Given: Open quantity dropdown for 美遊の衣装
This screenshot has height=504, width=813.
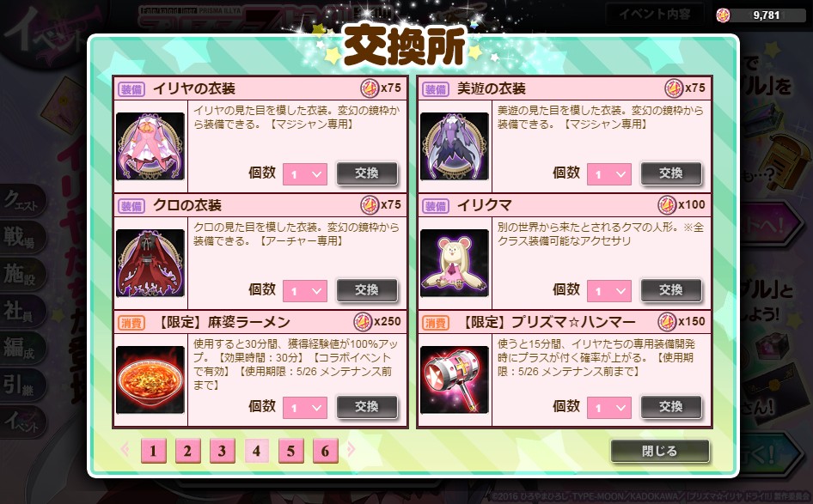Looking at the screenshot, I should (x=609, y=174).
